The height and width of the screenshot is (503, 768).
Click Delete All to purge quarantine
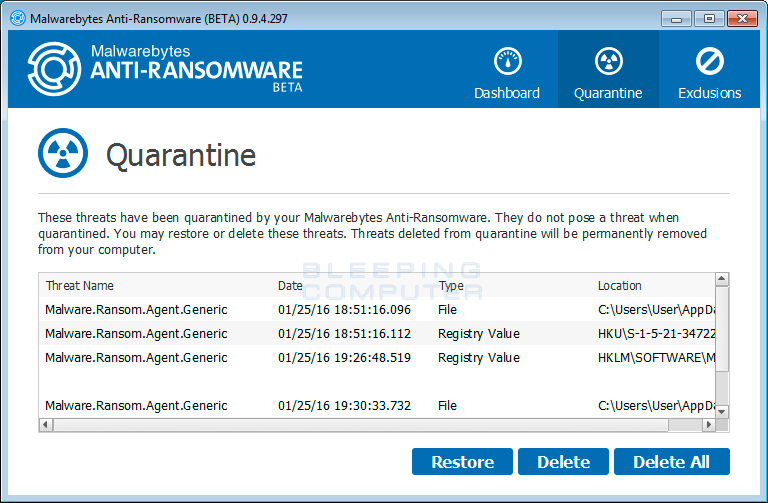pos(671,462)
